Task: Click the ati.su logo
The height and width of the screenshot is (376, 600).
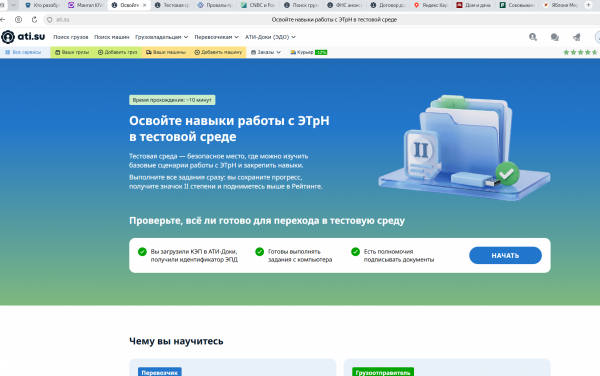Action: click(23, 37)
